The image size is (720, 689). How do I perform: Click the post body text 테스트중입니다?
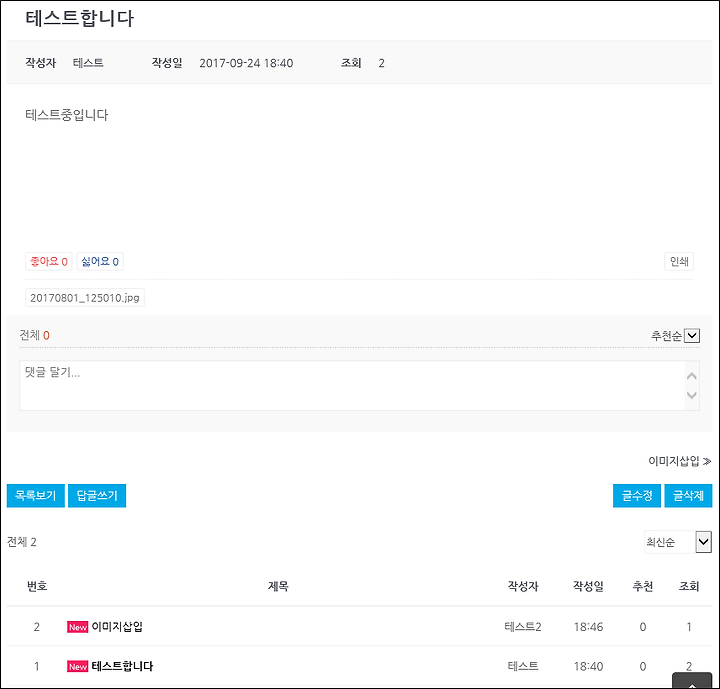tap(67, 115)
